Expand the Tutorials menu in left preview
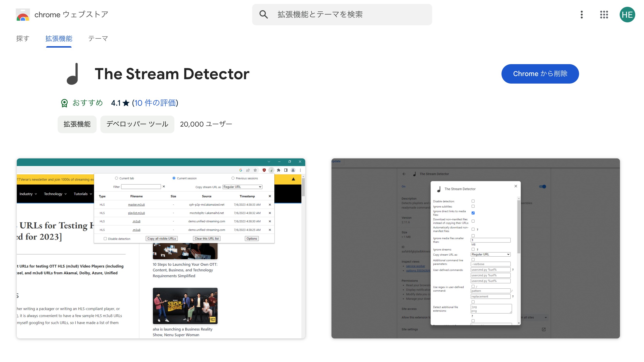The image size is (644, 362). 83,194
